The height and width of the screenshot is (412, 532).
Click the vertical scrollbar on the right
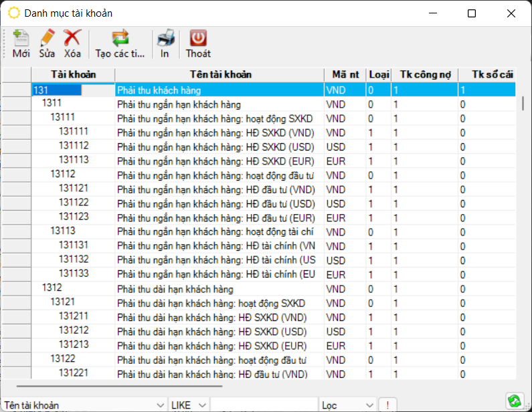click(523, 104)
